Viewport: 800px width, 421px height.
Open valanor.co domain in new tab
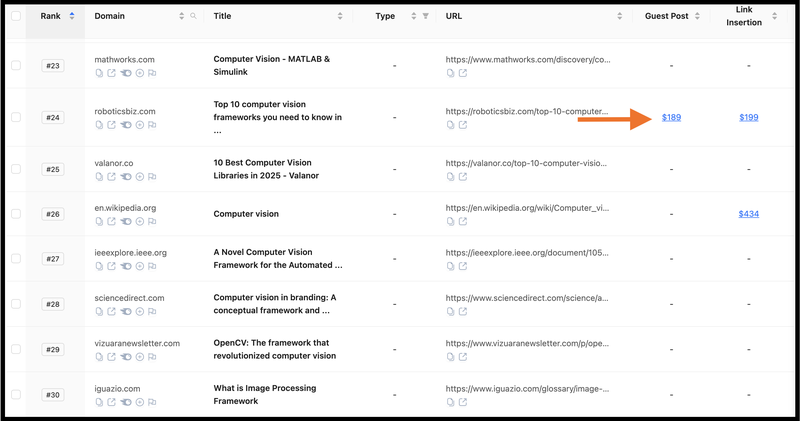click(111, 177)
